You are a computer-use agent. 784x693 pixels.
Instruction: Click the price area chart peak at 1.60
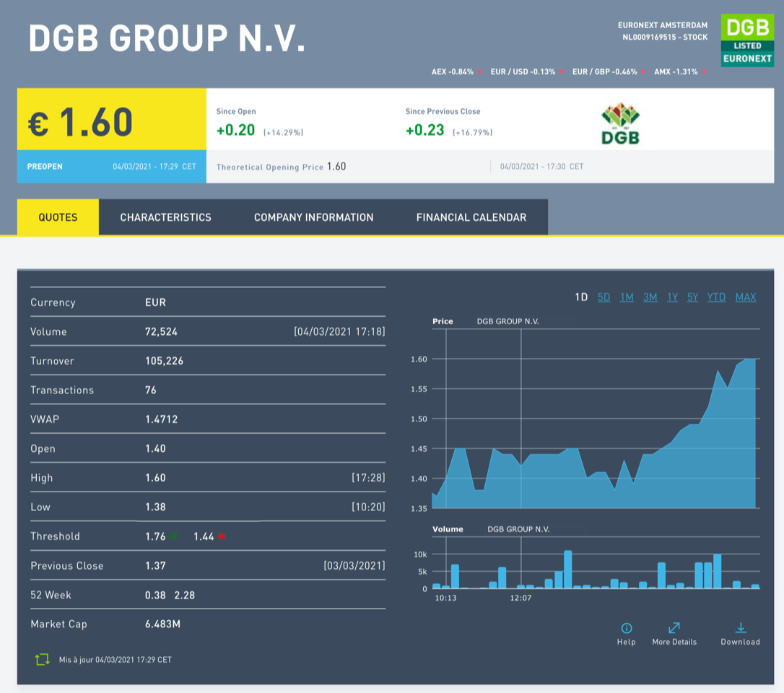pyautogui.click(x=750, y=359)
